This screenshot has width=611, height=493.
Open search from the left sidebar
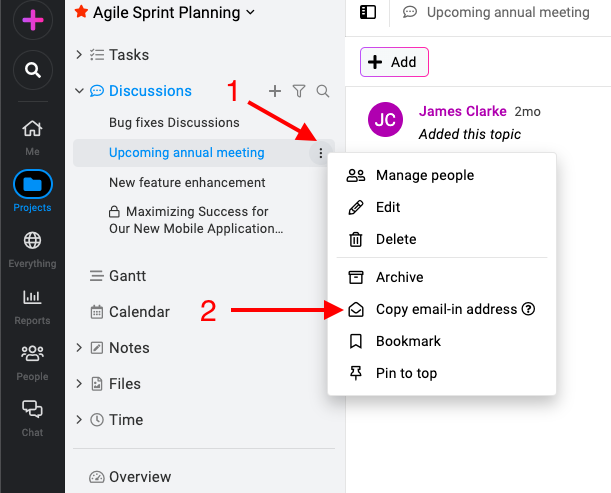(33, 70)
